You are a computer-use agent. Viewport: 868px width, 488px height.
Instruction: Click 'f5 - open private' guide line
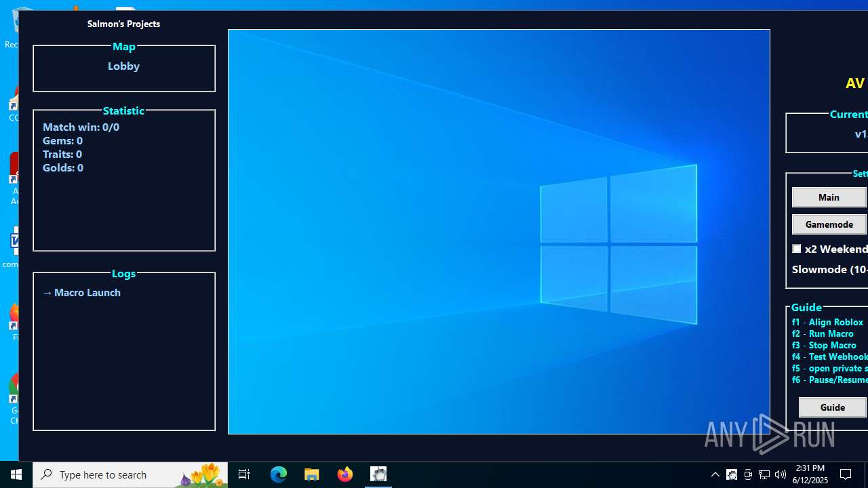pos(830,368)
